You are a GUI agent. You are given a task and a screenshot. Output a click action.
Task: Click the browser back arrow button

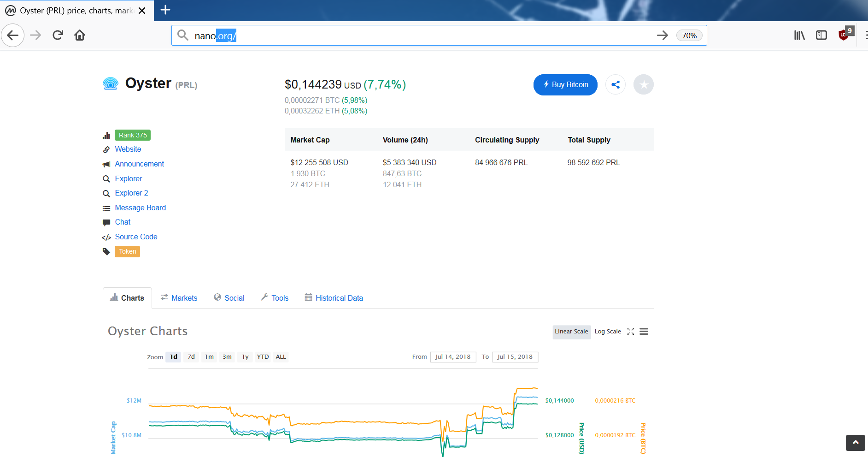pyautogui.click(x=13, y=36)
